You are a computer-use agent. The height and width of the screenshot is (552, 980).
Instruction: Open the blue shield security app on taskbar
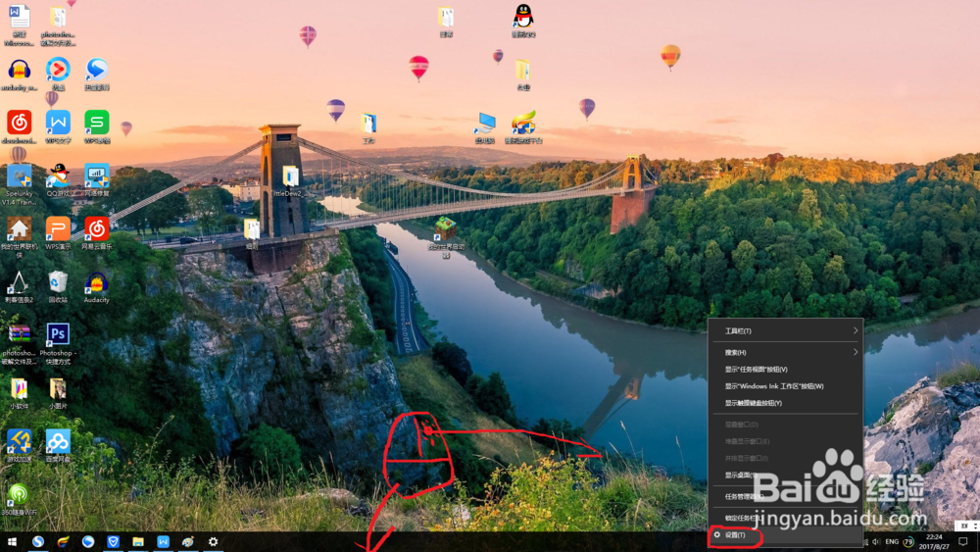click(113, 541)
